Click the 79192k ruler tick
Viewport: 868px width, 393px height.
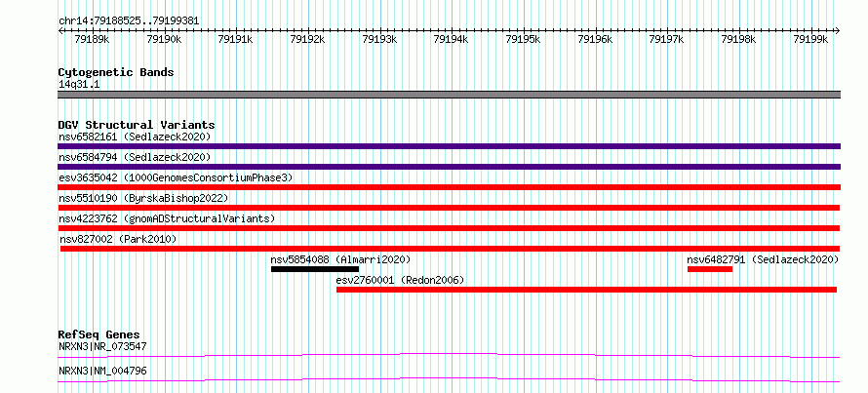[308, 39]
